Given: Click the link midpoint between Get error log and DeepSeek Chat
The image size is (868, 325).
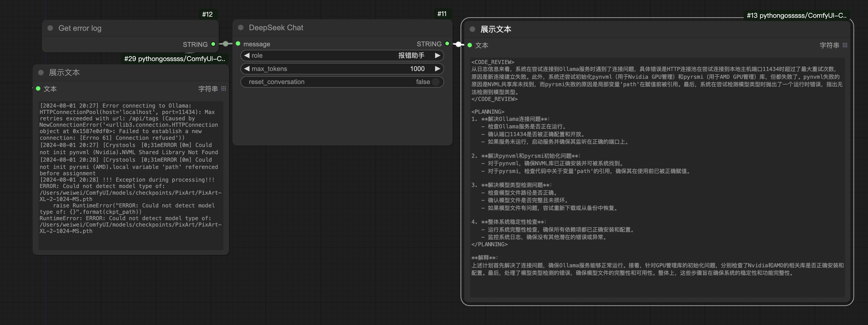Looking at the screenshot, I should 225,44.
